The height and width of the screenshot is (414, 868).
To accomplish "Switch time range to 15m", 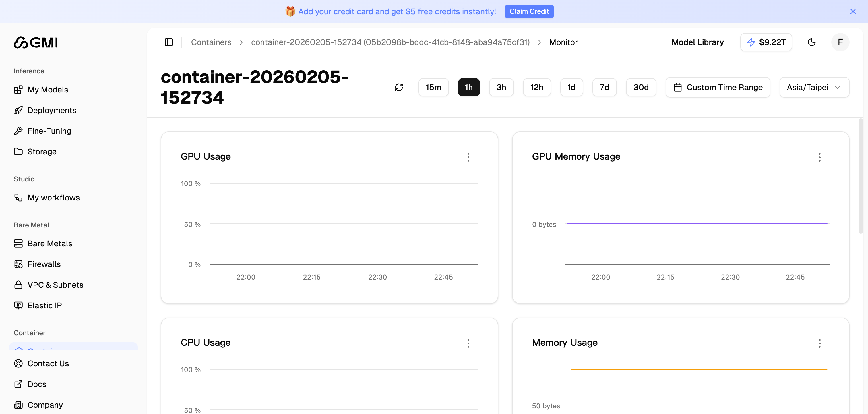I will (x=433, y=87).
